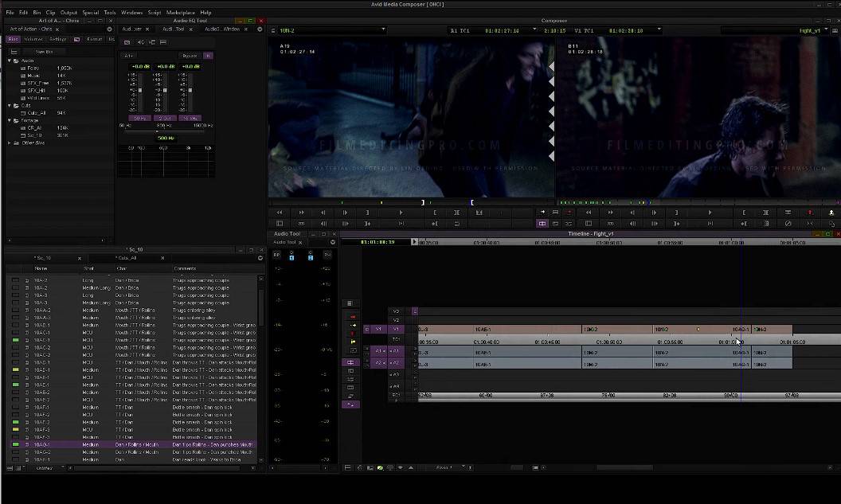Click the first icon in the Audio EQ toolbar
This screenshot has width=841, height=504.
[x=127, y=42]
